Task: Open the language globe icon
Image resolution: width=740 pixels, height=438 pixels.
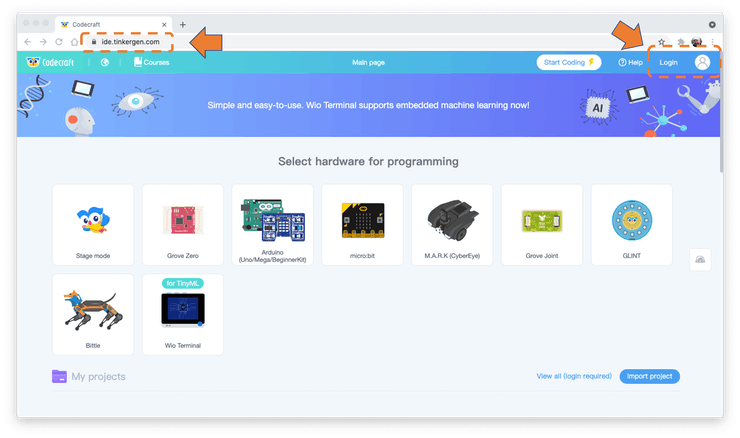Action: [105, 62]
